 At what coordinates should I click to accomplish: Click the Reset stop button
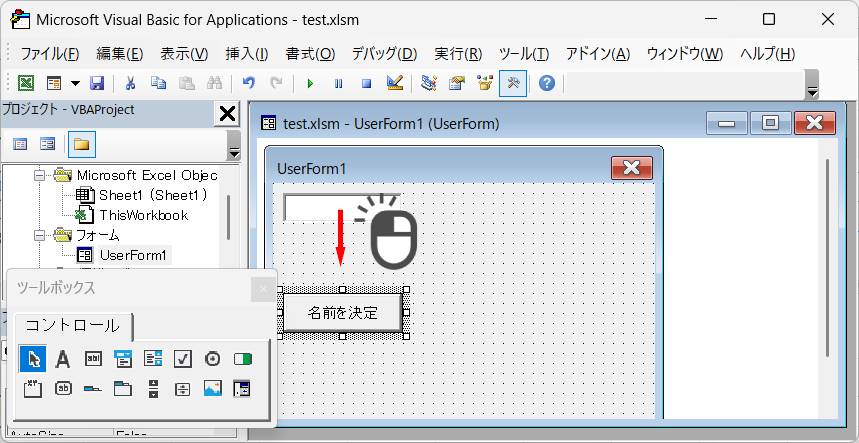pyautogui.click(x=366, y=84)
